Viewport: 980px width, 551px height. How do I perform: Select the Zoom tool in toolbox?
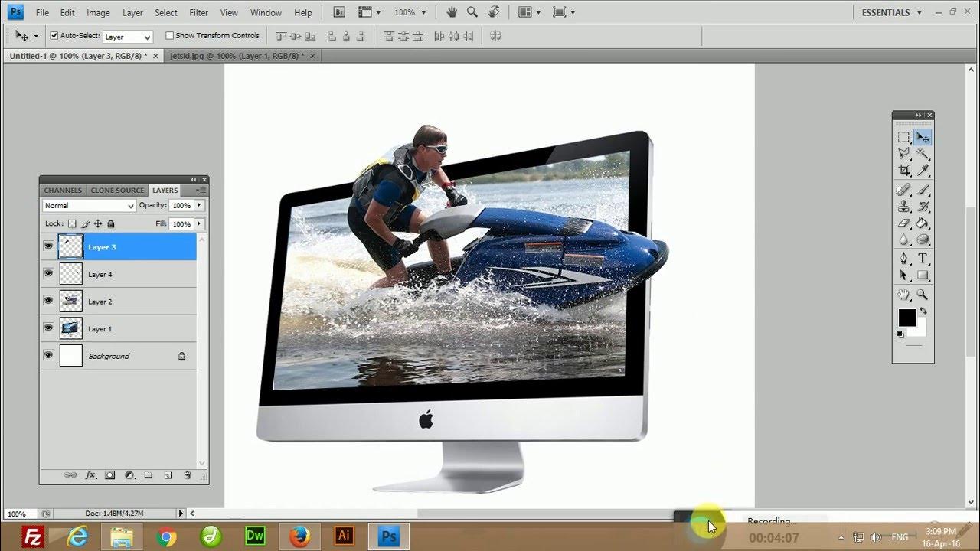923,295
